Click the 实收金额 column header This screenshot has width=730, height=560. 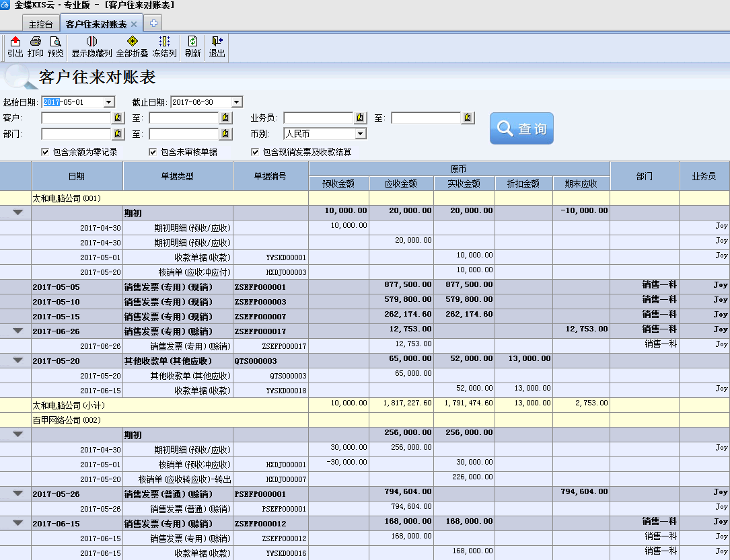464,184
